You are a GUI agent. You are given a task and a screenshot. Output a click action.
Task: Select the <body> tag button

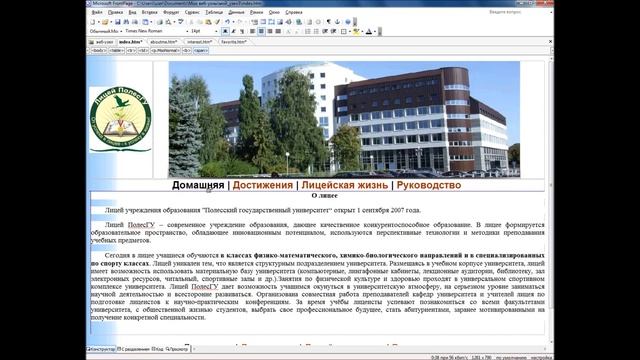coord(99,51)
